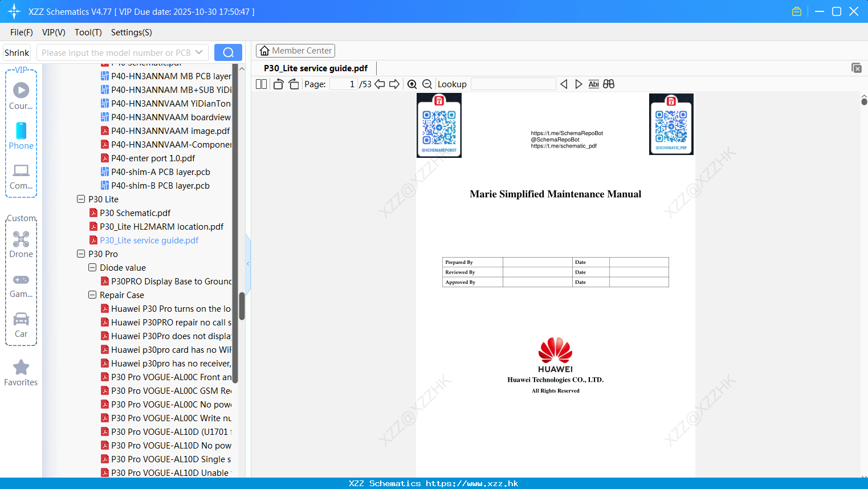This screenshot has height=489, width=868.
Task: Close the P30_Lite service guide document tab
Action: (857, 68)
